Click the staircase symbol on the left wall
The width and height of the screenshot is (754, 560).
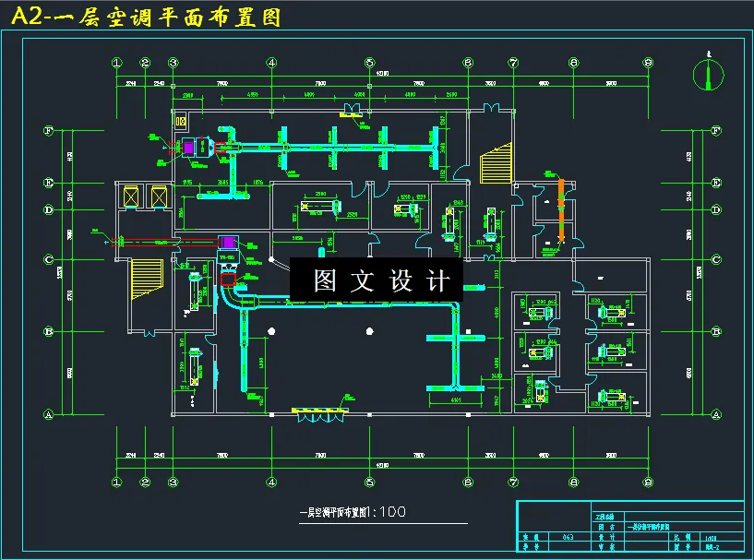[x=146, y=277]
